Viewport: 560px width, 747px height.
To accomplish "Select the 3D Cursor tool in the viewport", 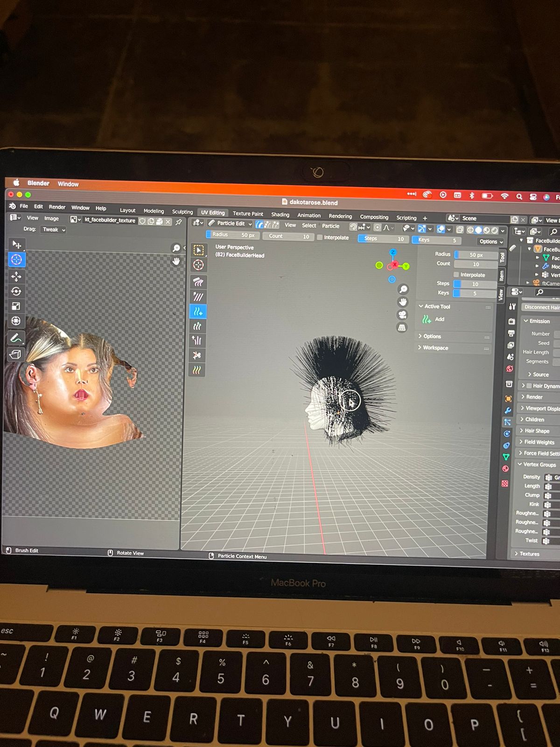I will pyautogui.click(x=198, y=265).
